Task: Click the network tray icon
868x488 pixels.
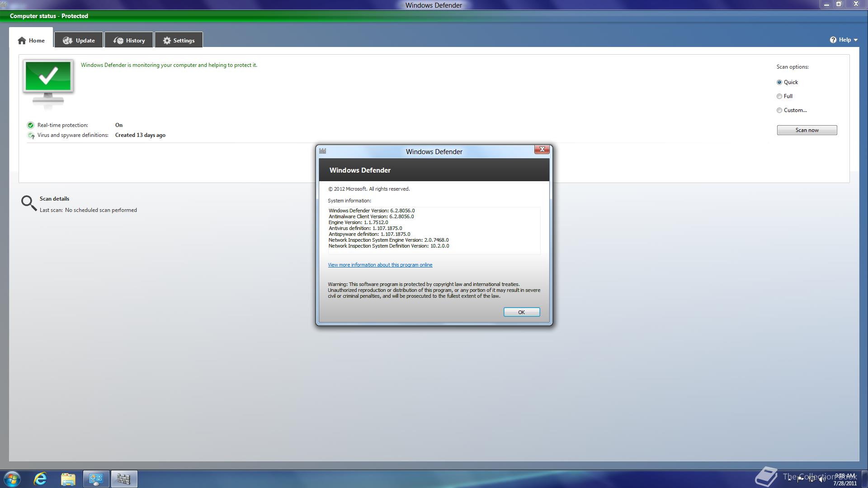Action: 811,479
